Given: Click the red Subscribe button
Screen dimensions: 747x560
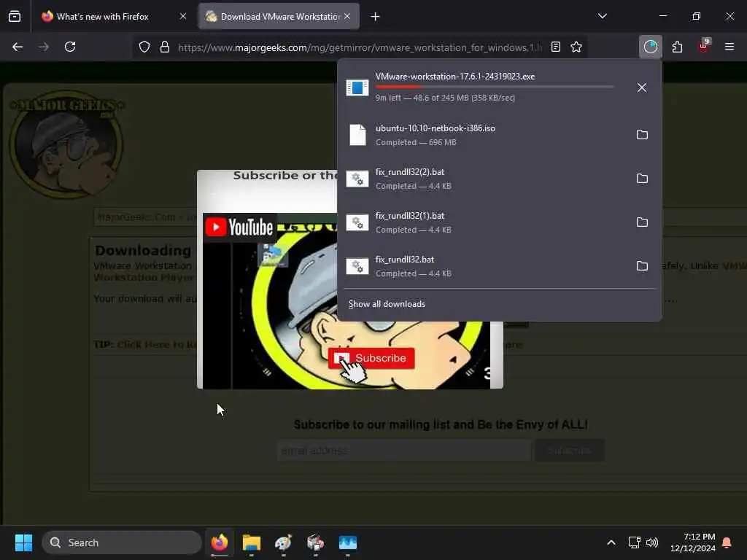Looking at the screenshot, I should point(371,358).
